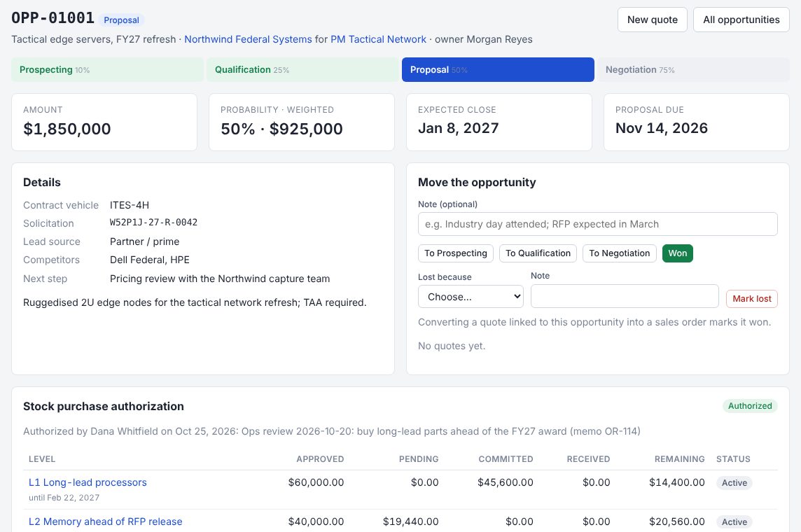The height and width of the screenshot is (532, 801).
Task: Open Northwind Federal Systems link
Action: pos(248,39)
